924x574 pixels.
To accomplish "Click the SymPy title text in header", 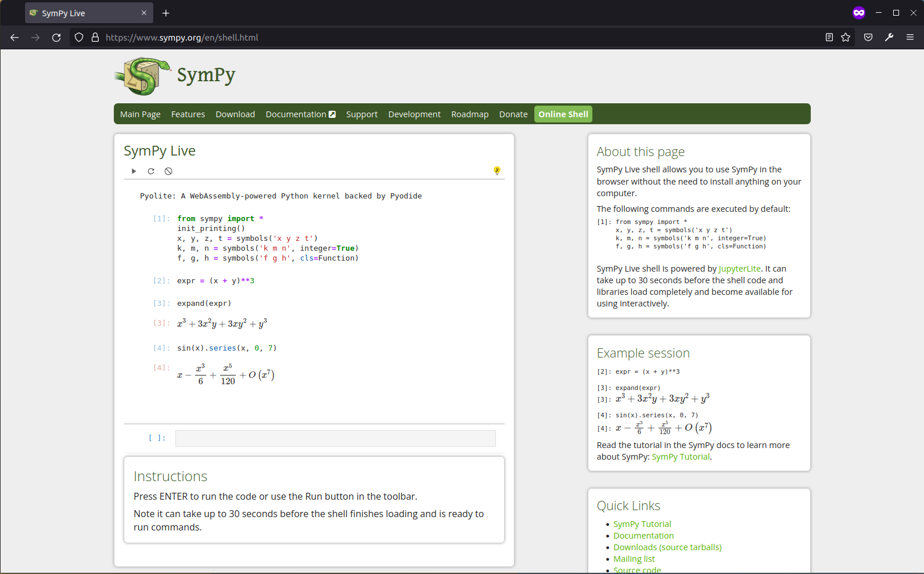I will (206, 75).
